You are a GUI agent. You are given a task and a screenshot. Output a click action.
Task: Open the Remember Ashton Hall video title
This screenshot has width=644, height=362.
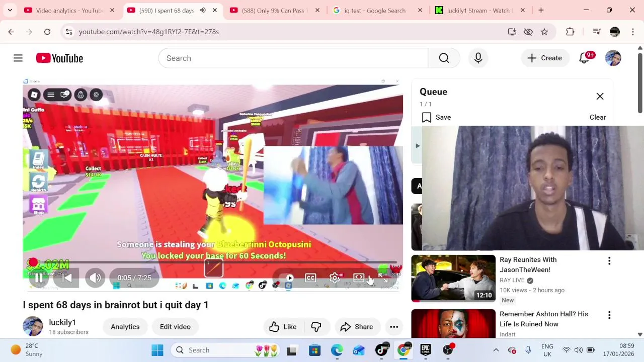[x=544, y=319]
